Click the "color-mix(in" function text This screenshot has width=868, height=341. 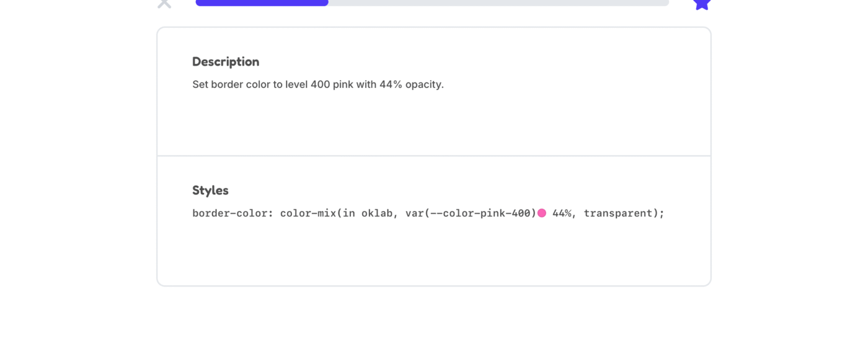(x=317, y=213)
